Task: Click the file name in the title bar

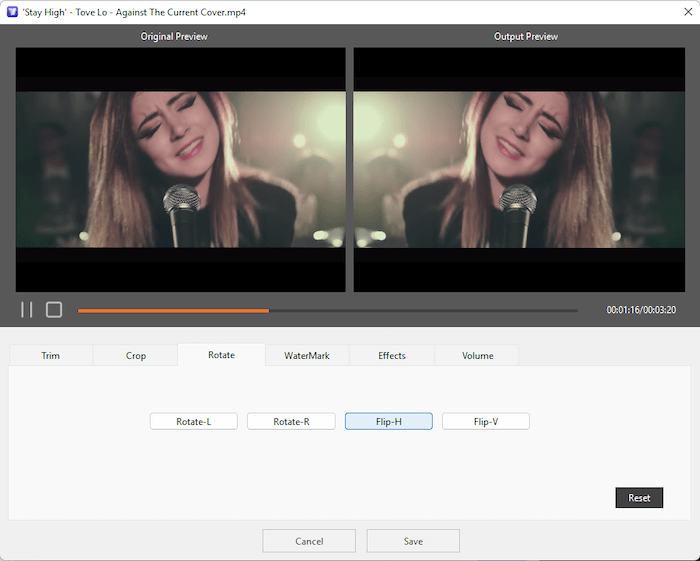Action: point(134,12)
